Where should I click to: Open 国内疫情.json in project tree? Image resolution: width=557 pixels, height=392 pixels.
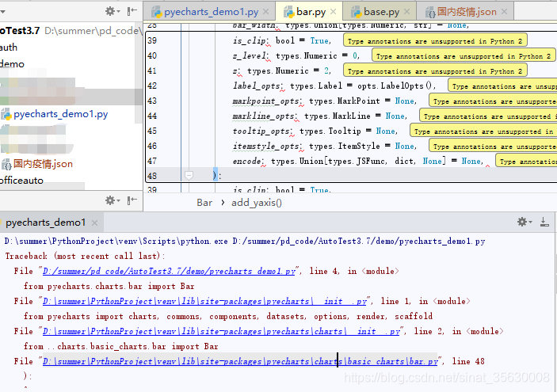point(43,164)
